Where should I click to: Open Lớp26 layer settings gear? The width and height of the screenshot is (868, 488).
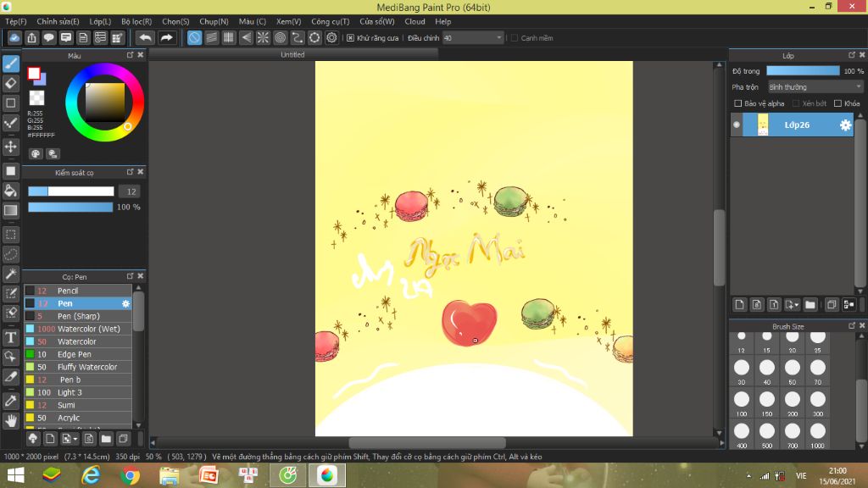pos(845,125)
